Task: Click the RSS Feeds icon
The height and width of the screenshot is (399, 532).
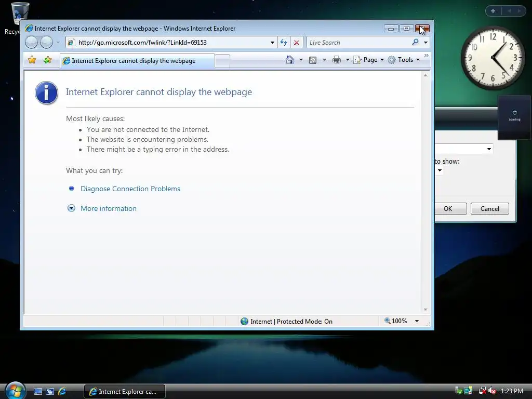Action: click(x=313, y=60)
